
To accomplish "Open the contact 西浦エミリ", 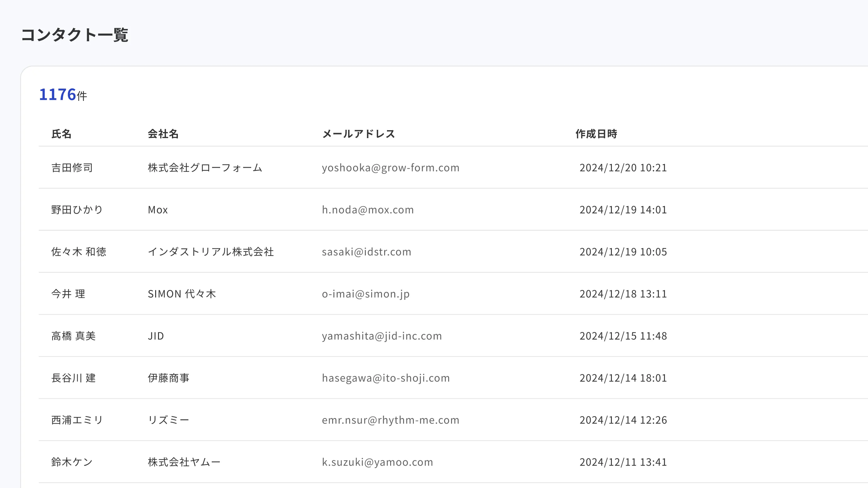I will coord(77,420).
